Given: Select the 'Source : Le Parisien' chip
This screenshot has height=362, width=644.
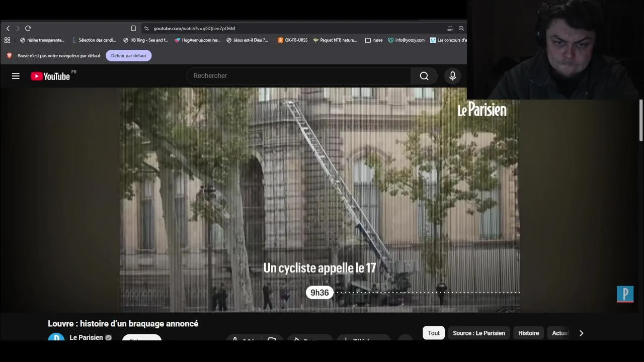Looking at the screenshot, I should [478, 333].
